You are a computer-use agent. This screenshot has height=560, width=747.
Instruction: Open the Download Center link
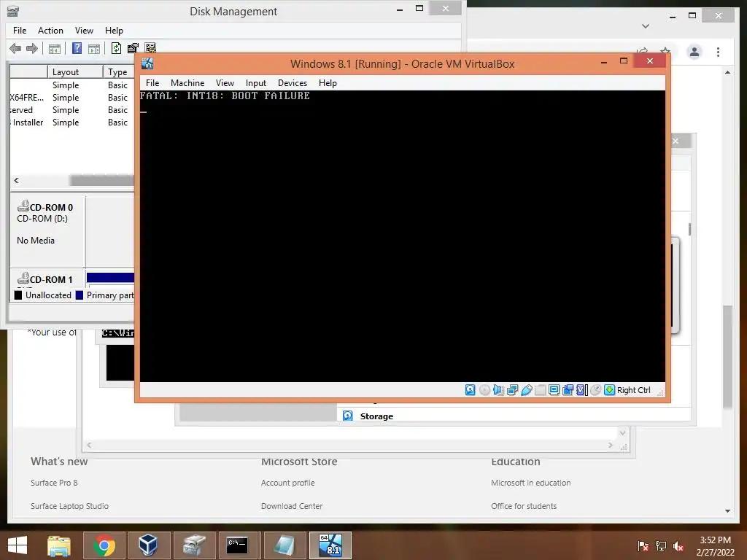292,506
